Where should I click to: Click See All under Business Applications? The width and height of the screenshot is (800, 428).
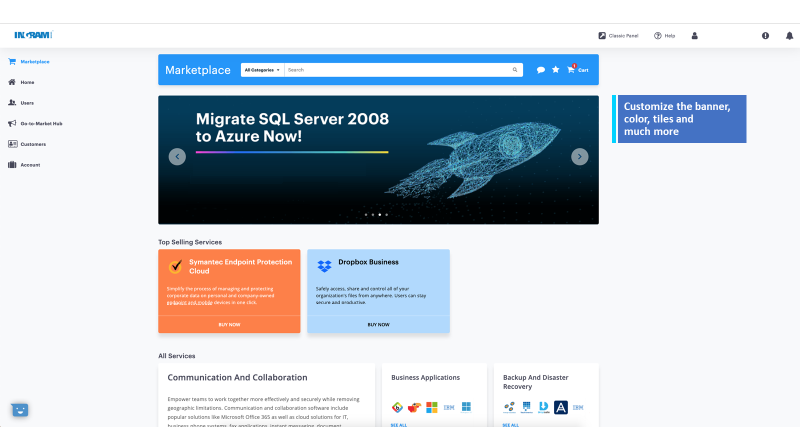[399, 425]
